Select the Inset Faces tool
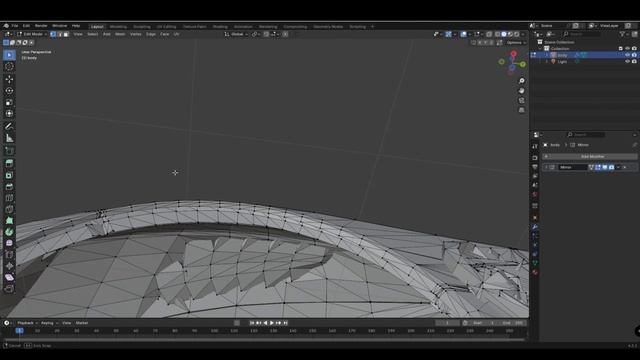 tap(9, 175)
